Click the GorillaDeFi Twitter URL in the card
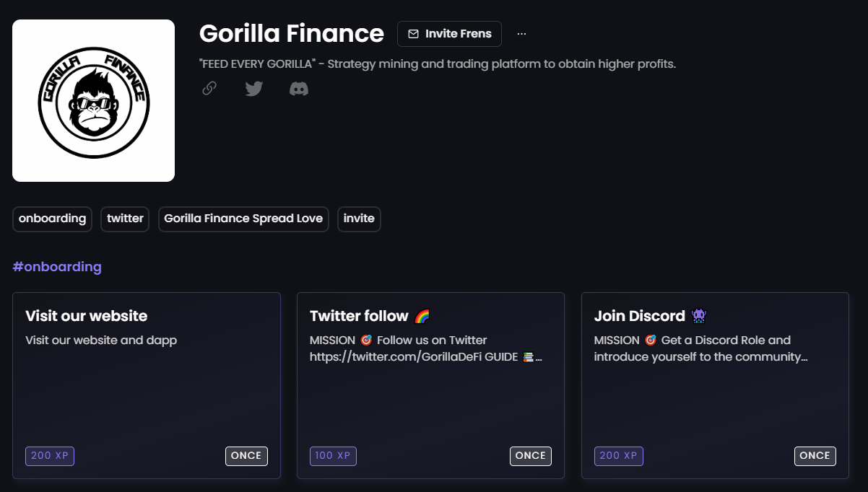The image size is (868, 492). point(412,356)
